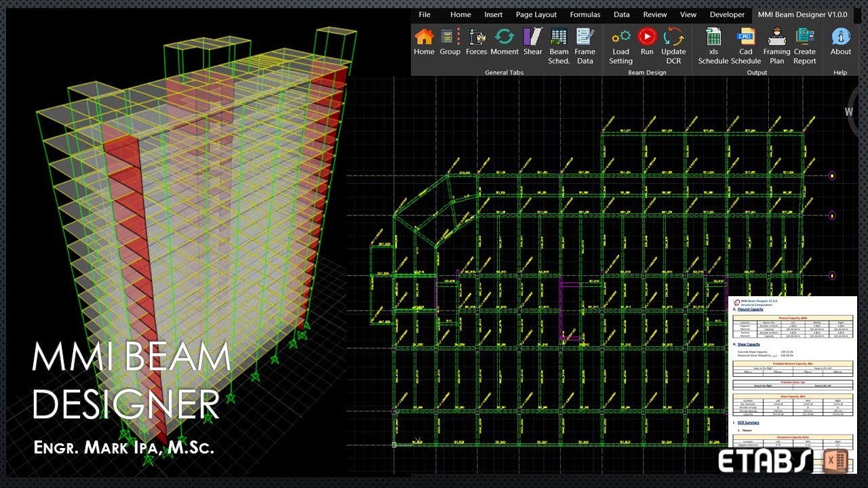Switch to the Insert ribbon tab
The image size is (868, 488).
[x=494, y=14]
